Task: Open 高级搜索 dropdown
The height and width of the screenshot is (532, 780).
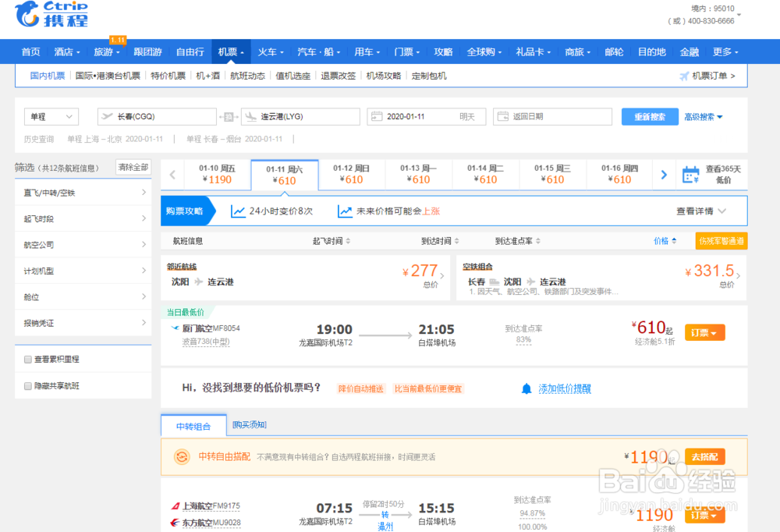Action: click(x=703, y=117)
